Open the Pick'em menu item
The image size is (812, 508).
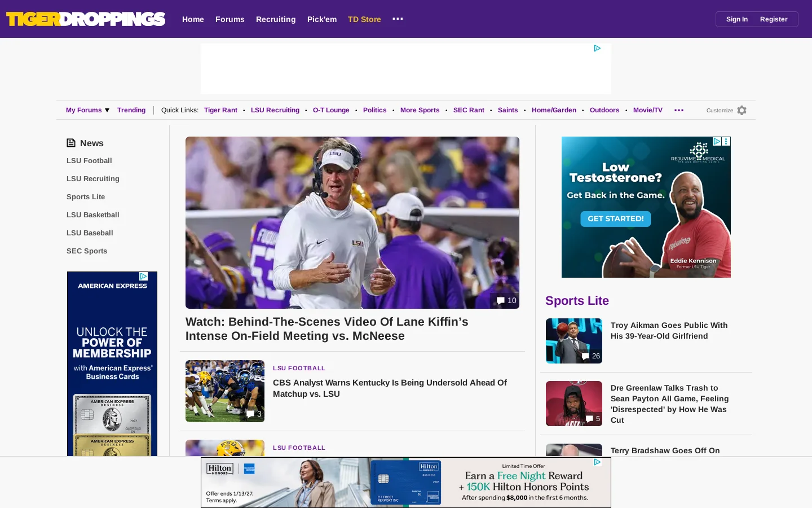tap(322, 19)
